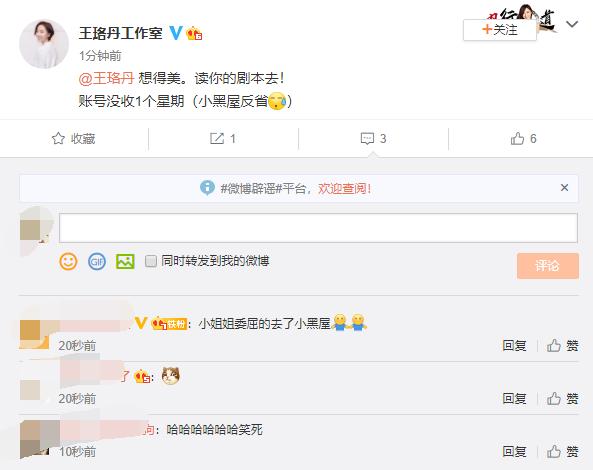Dismiss the 微博辟谣 banner
The image size is (593, 470).
pyautogui.click(x=564, y=188)
